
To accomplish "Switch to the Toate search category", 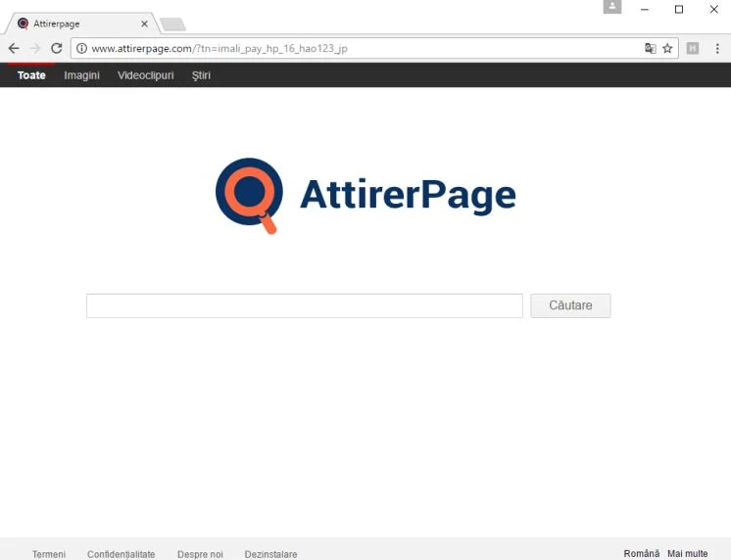I will [x=31, y=75].
